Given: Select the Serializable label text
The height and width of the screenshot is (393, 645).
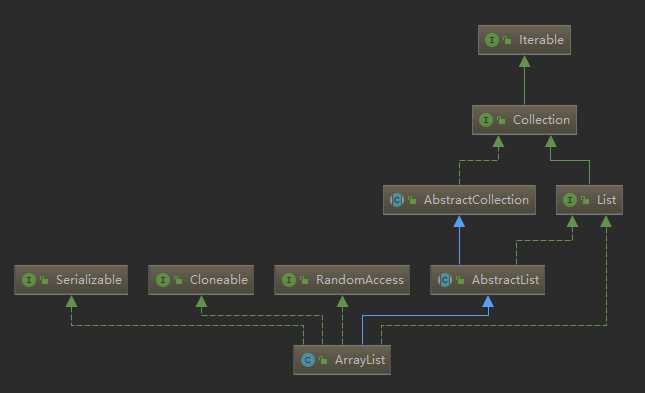Looking at the screenshot, I should point(89,280).
